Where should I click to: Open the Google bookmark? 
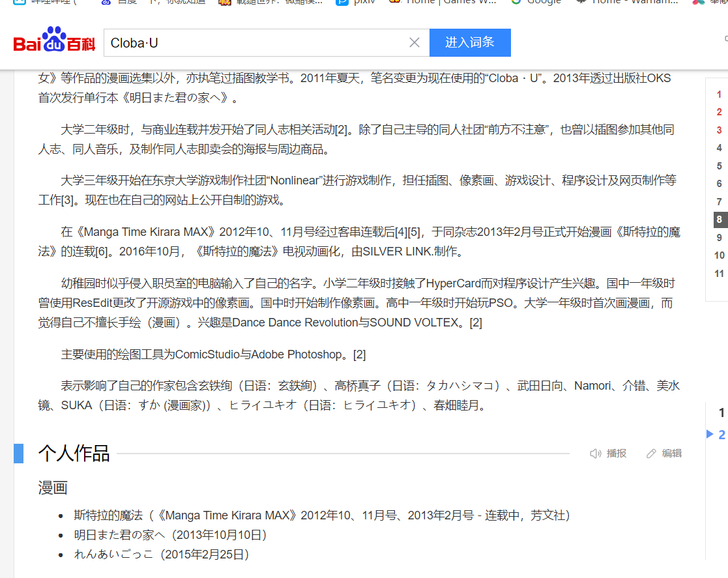pos(536,3)
